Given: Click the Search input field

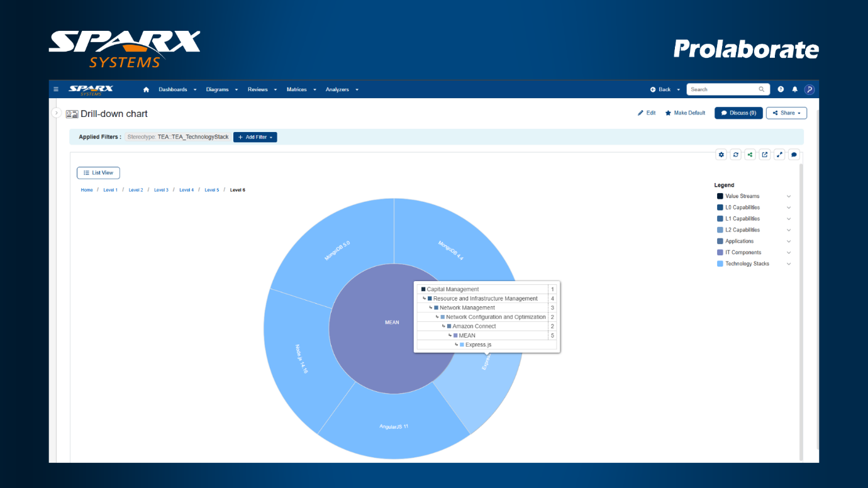Looking at the screenshot, I should [723, 89].
